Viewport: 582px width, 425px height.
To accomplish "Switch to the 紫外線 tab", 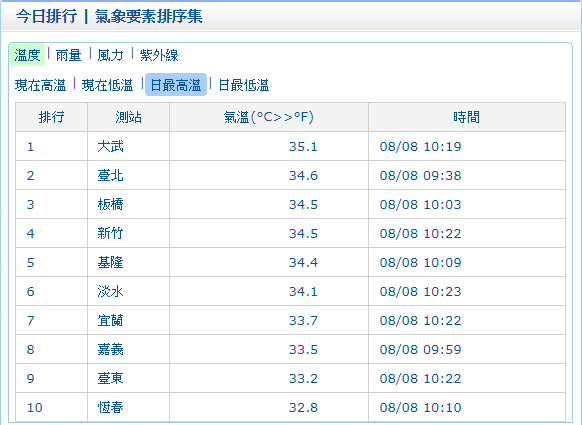I will (x=159, y=55).
